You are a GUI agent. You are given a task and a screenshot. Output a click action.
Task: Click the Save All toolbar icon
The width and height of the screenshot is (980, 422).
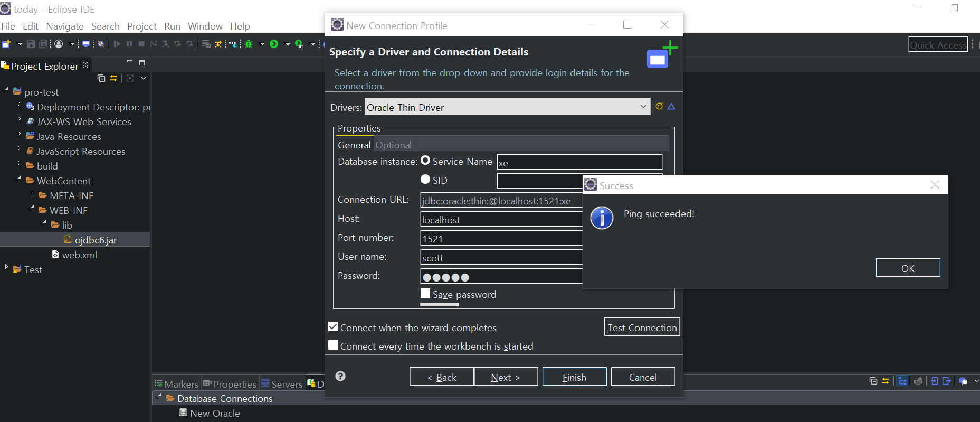click(x=43, y=44)
